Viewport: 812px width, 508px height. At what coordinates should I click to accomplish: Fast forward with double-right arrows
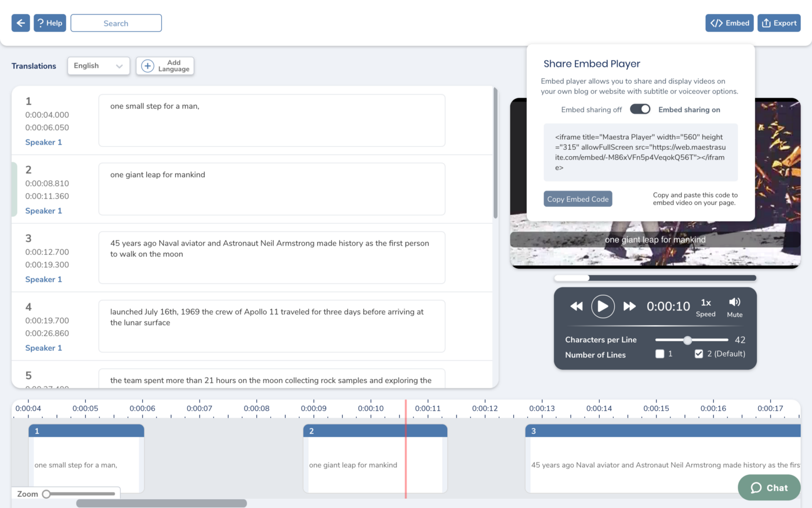pyautogui.click(x=629, y=306)
